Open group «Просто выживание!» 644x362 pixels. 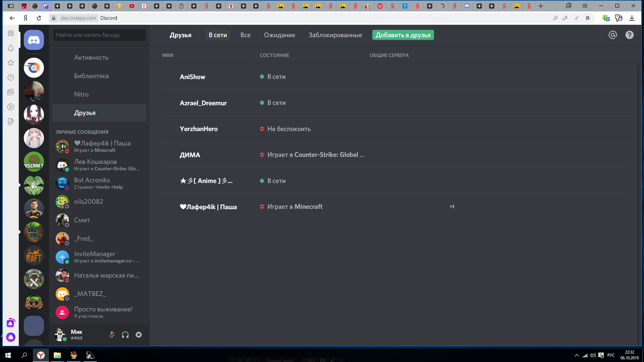pos(99,312)
